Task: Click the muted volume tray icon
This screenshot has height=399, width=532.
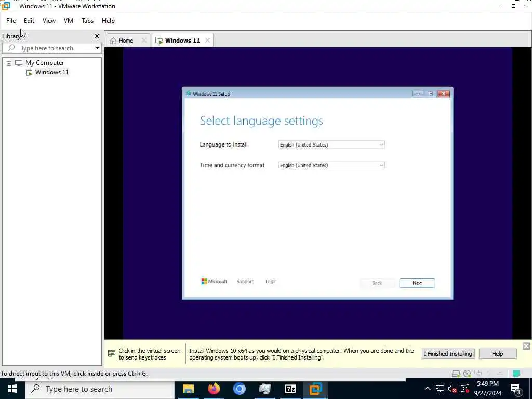Action: [452, 389]
